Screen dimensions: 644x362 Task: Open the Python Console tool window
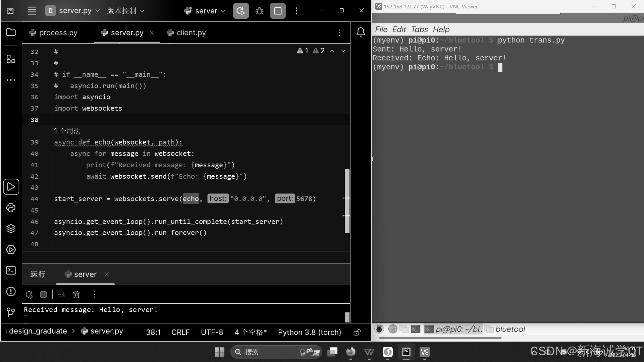click(11, 208)
